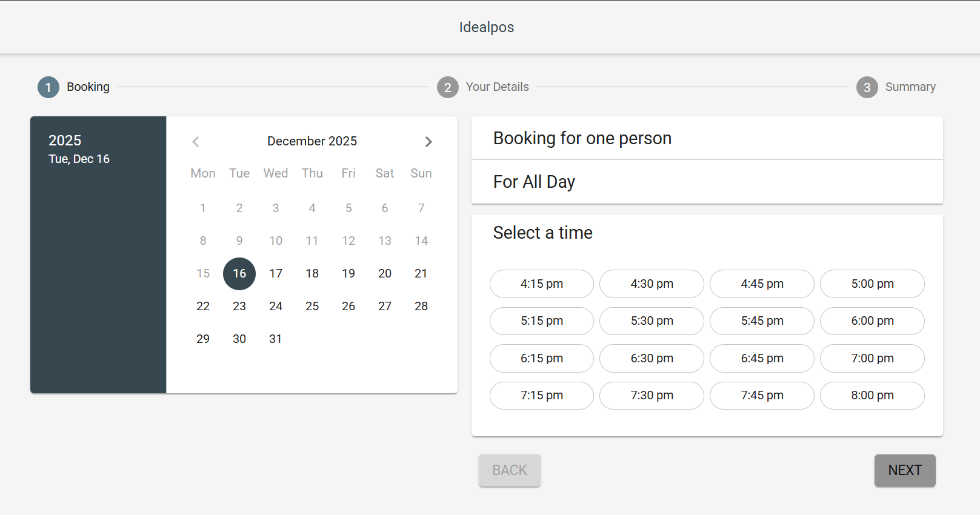
Task: Advance to next month with right chevron
Action: tap(428, 142)
